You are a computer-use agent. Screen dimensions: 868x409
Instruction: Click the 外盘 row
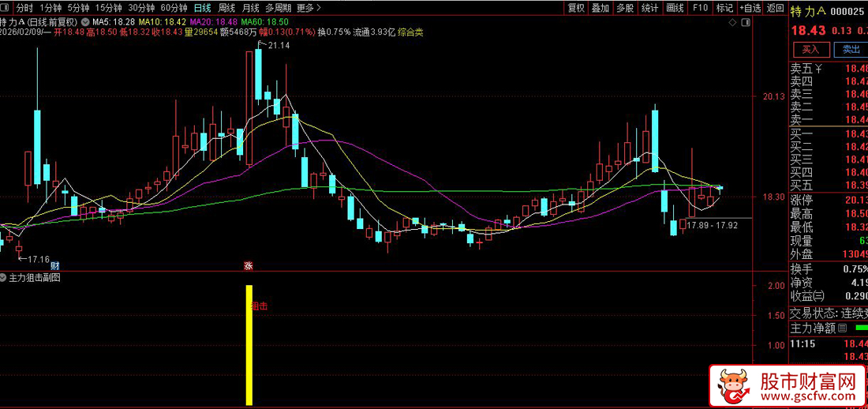pos(829,254)
